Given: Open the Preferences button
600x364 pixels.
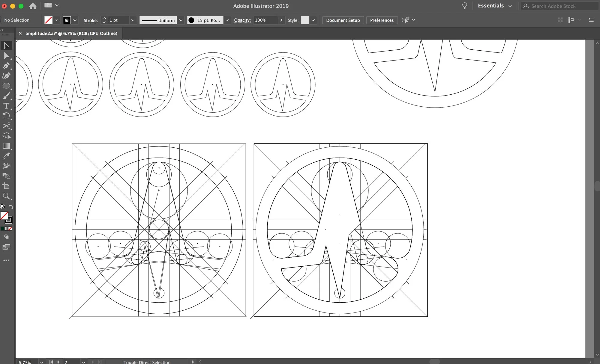Looking at the screenshot, I should pos(382,20).
